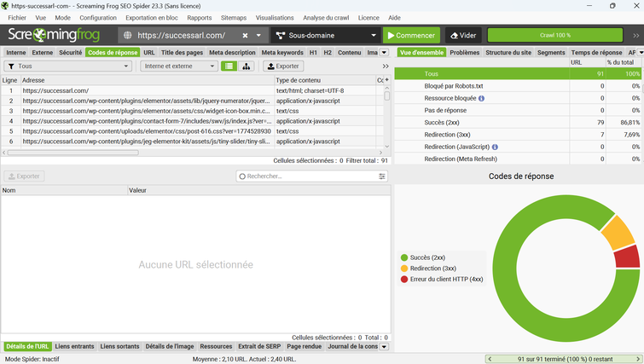Show more main tabs overflow arrow

(384, 53)
